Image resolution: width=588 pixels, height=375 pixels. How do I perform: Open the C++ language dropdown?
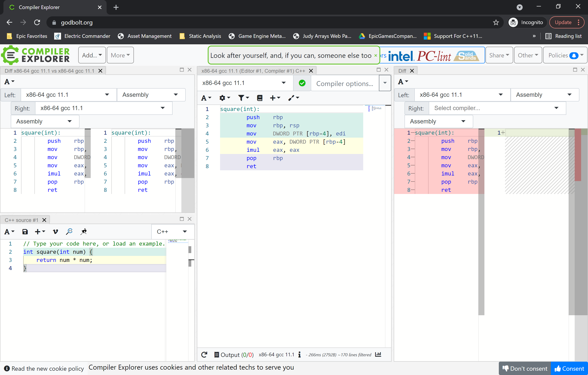click(x=173, y=232)
